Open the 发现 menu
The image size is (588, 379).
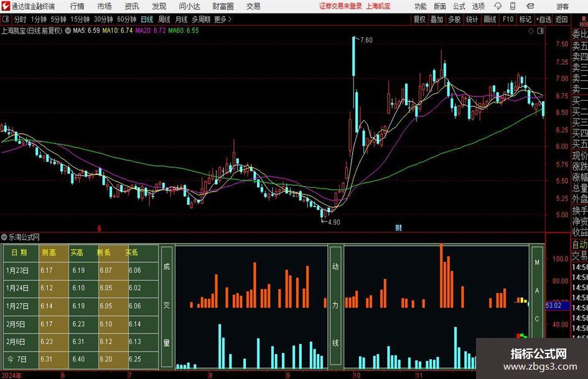159,6
